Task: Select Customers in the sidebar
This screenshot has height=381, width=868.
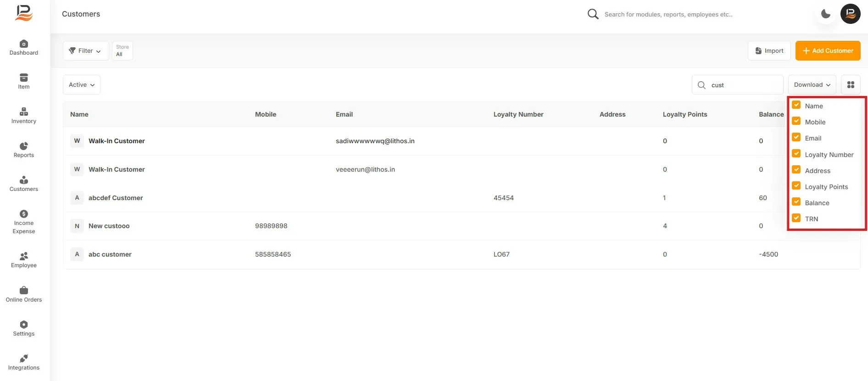Action: coord(24,184)
